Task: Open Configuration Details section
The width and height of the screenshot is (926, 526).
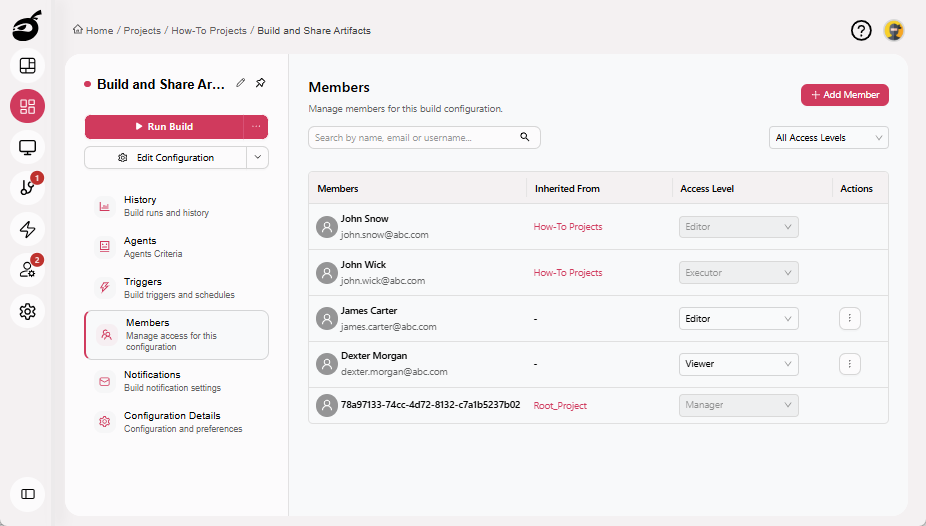Action: point(176,422)
